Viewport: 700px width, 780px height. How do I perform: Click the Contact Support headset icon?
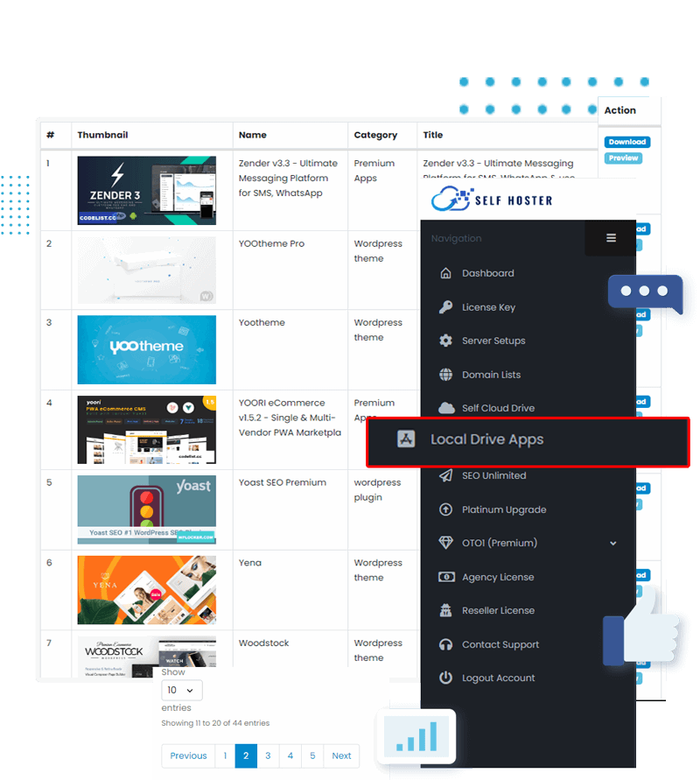coord(445,644)
